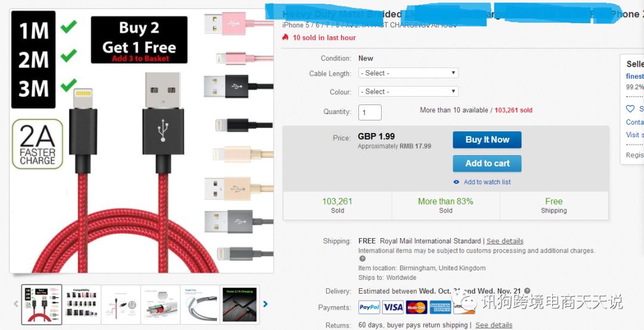Select the Compatibility thumbnail image
644x330 pixels.
81,304
